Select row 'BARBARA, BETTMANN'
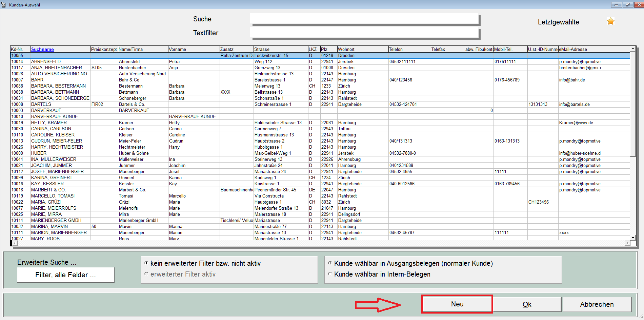The width and height of the screenshot is (644, 320). point(320,92)
